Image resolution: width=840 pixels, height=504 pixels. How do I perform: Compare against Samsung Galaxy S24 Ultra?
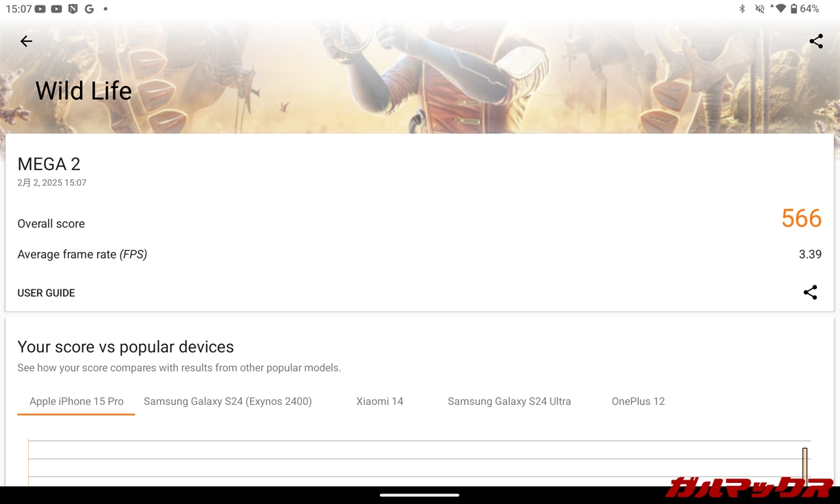tap(509, 401)
